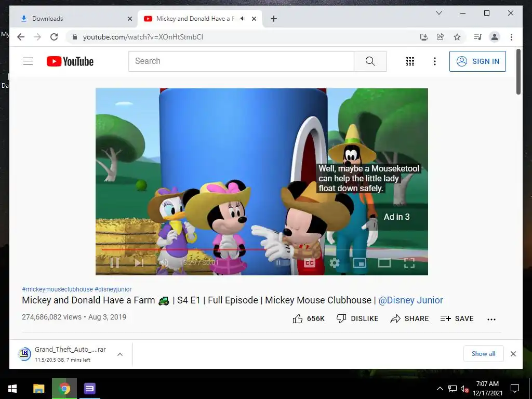Click the SHARE button

click(x=409, y=318)
